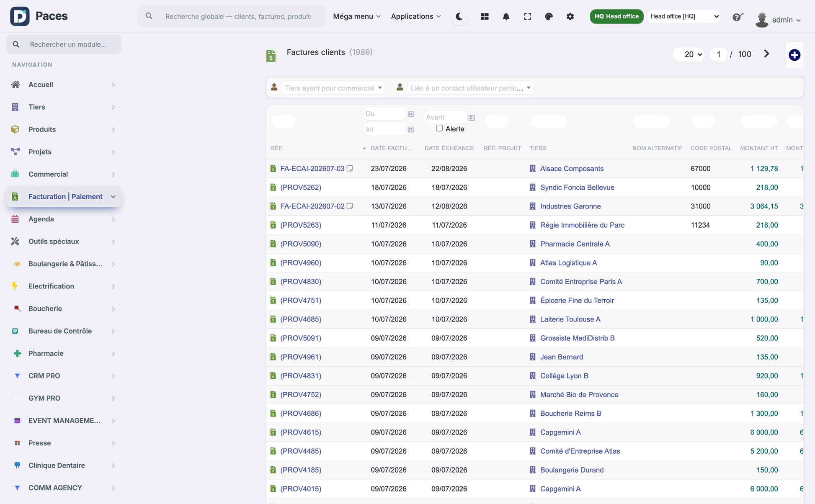Add a new invoice with plus icon
Viewport: 815px width, 504px height.
coord(794,55)
